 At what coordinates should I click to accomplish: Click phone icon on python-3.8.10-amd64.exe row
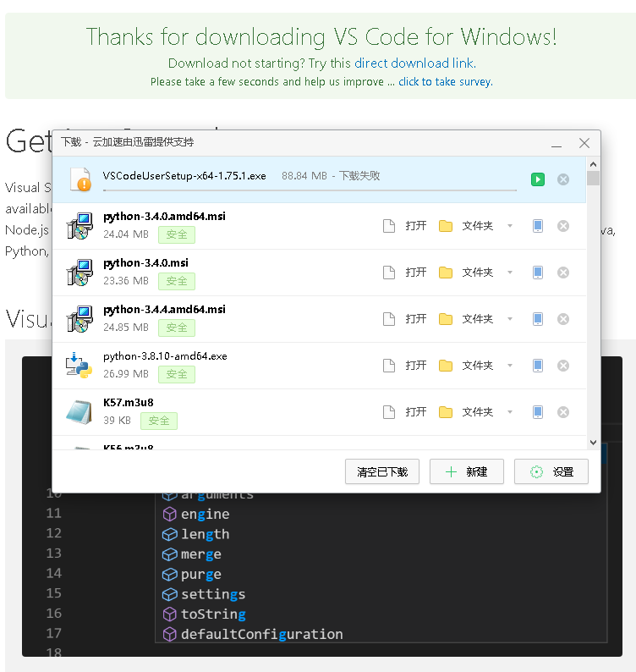[x=538, y=366]
